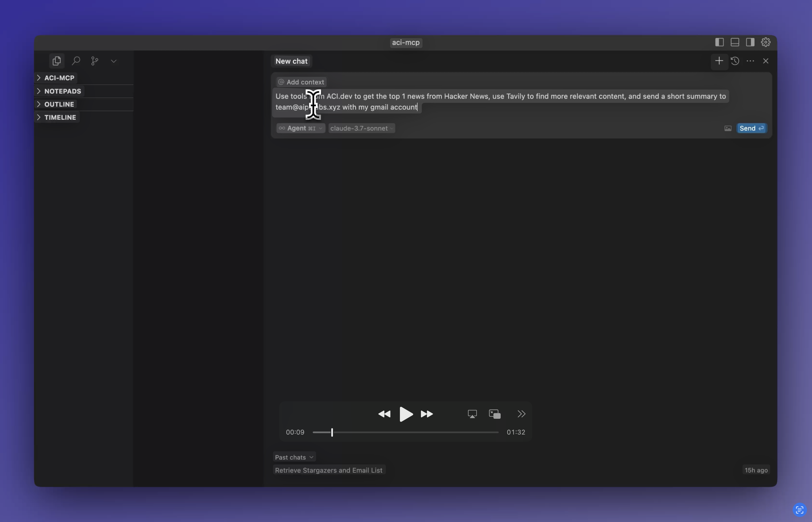812x522 pixels.
Task: Expand the ACI-MCP folder section
Action: tap(59, 78)
